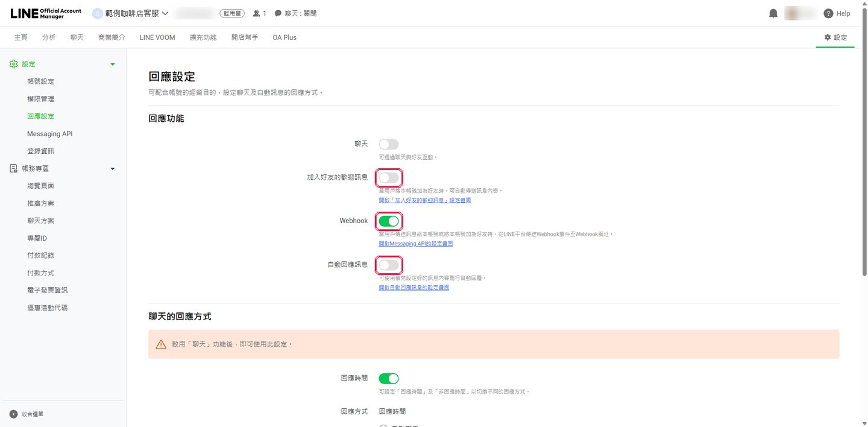The height and width of the screenshot is (427, 868).
Task: Select Messaging API in the sidebar
Action: coord(50,134)
